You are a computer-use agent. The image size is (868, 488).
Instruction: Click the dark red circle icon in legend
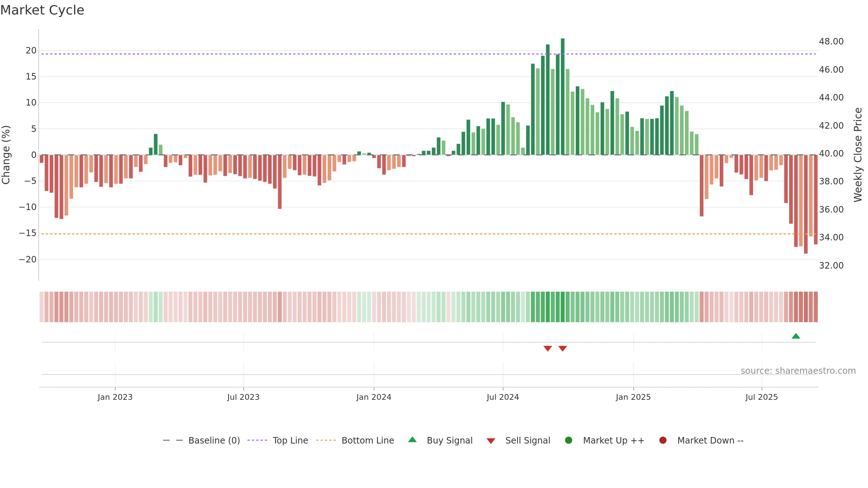[x=663, y=440]
